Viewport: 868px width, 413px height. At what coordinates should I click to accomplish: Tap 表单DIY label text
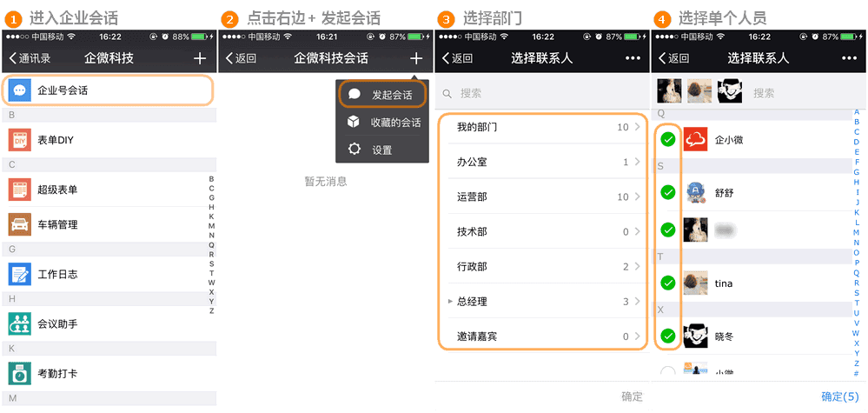pos(56,140)
